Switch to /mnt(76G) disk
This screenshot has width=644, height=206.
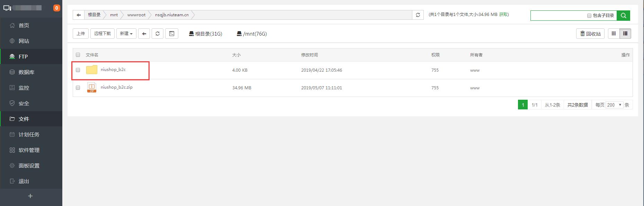point(252,34)
